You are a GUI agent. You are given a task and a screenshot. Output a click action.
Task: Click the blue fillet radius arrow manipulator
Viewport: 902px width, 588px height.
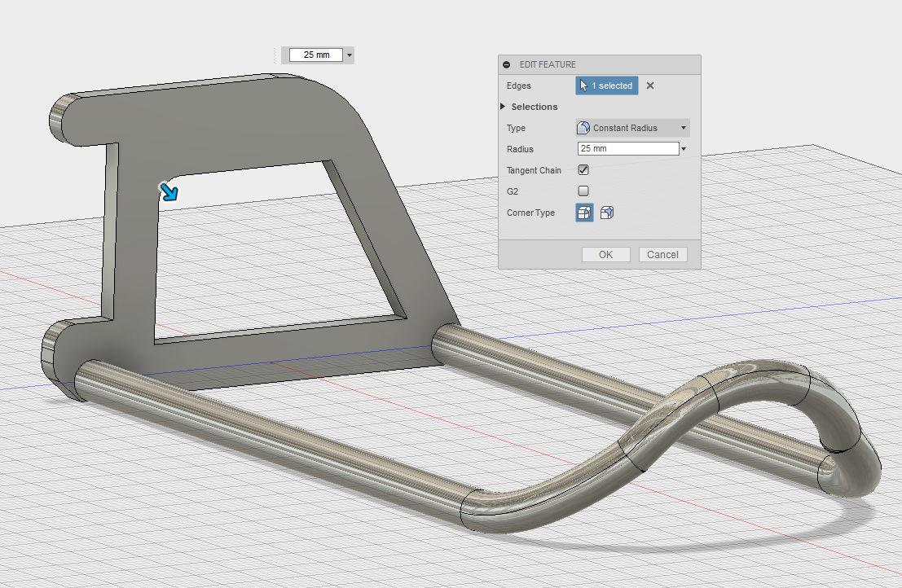click(x=169, y=191)
